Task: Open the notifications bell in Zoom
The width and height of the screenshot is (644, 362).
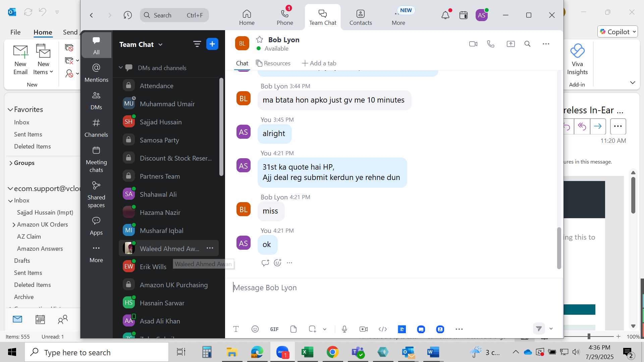Action: pos(445,15)
